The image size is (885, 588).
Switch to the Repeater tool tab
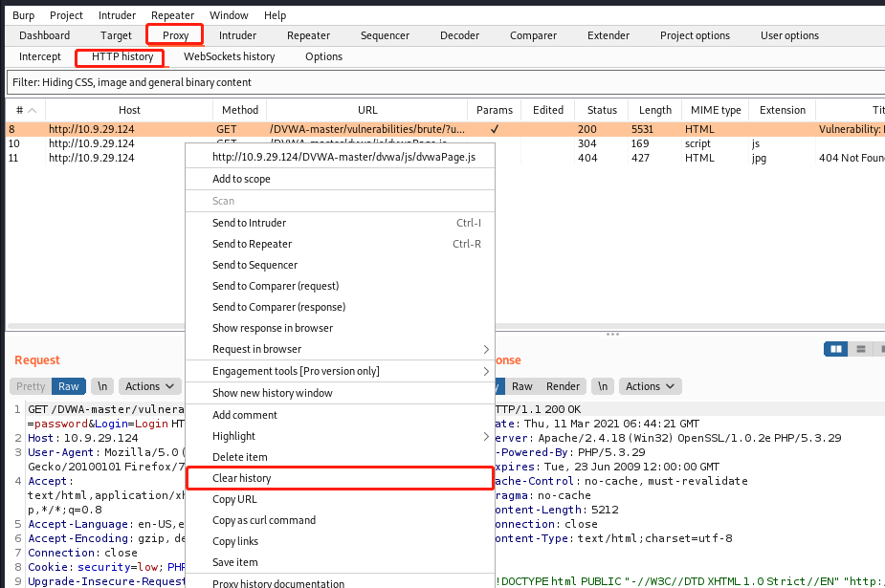tap(308, 35)
